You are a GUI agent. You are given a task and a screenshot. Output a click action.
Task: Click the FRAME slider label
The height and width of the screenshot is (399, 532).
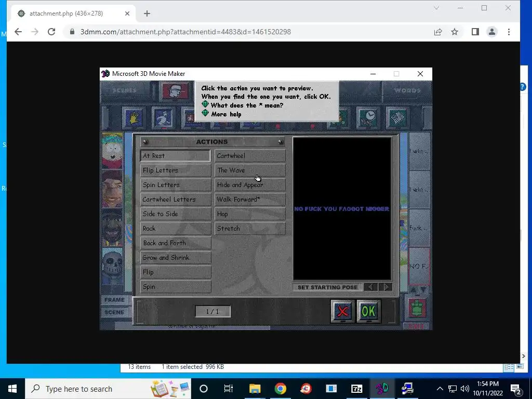point(114,300)
